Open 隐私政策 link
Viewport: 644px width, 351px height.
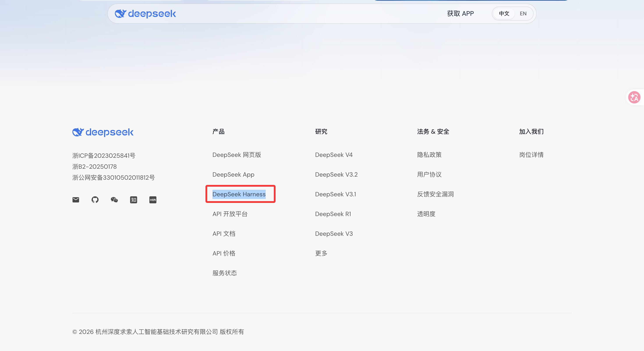[x=429, y=155]
